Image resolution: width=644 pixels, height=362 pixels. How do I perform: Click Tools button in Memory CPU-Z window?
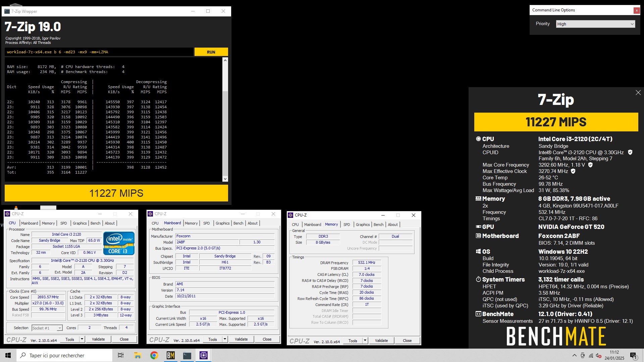click(353, 341)
